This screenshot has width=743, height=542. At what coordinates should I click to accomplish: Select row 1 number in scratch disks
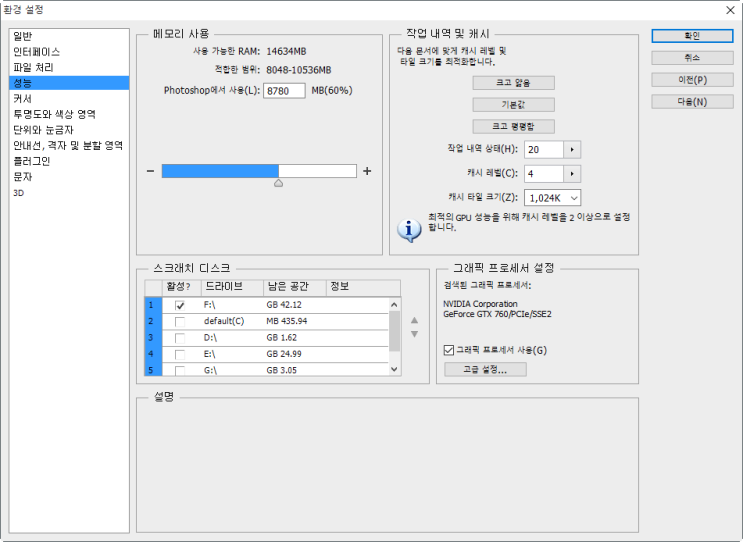pyautogui.click(x=153, y=305)
